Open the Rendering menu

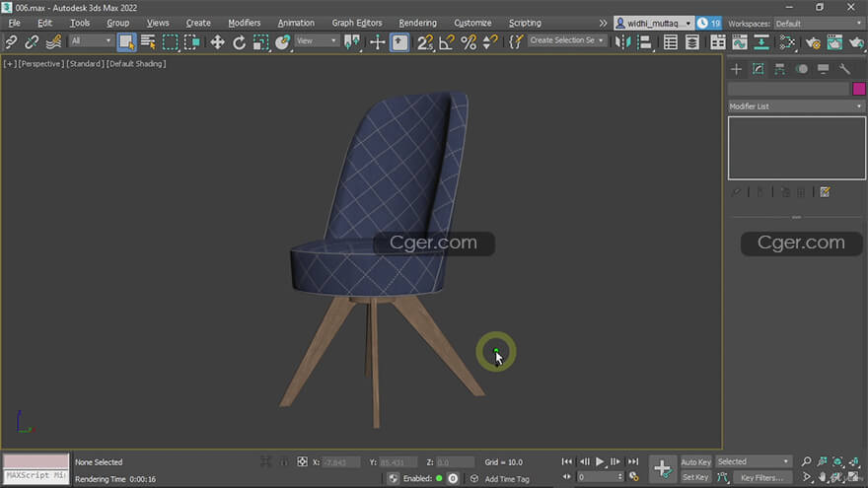[x=417, y=23]
